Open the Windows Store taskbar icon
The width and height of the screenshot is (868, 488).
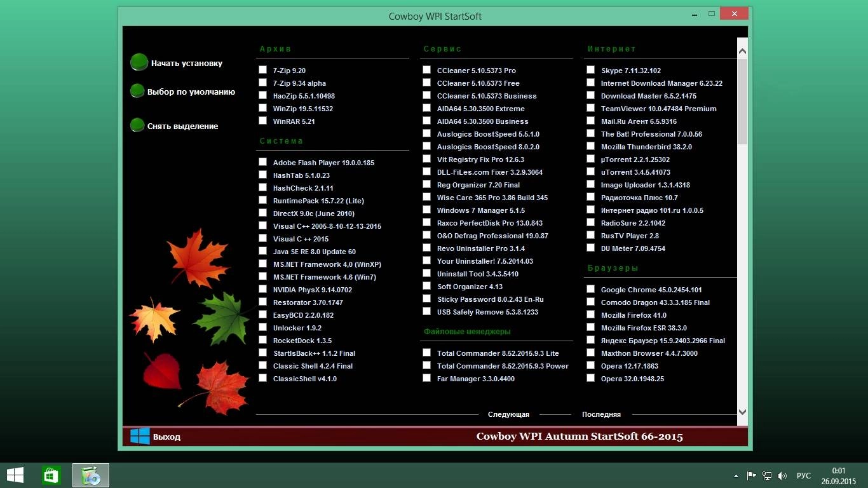[x=51, y=475]
